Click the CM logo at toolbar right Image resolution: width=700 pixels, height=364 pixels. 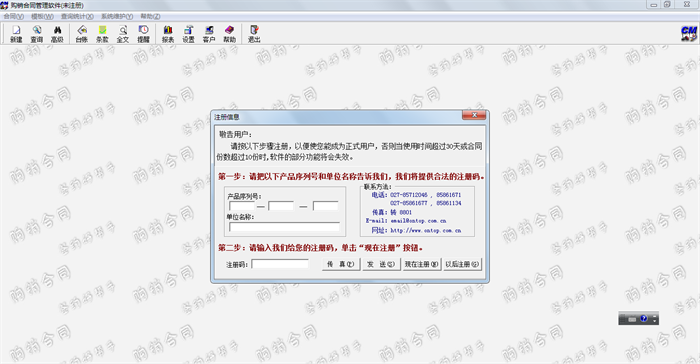tap(689, 33)
